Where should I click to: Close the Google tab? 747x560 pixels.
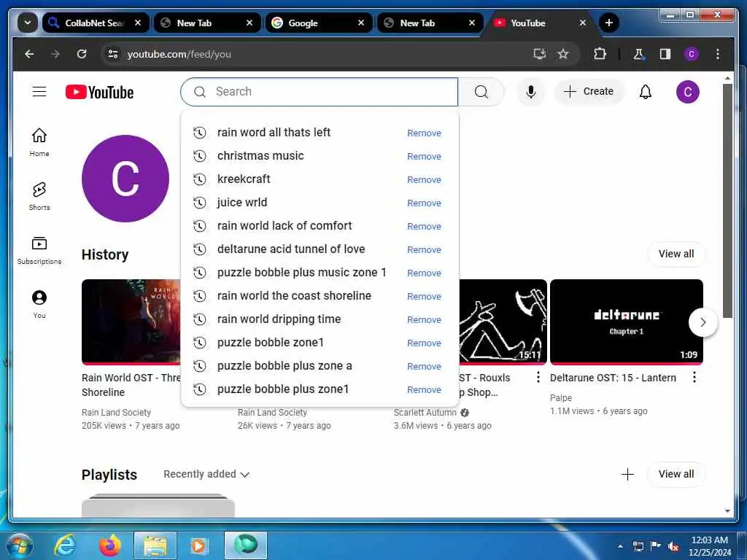click(x=361, y=23)
